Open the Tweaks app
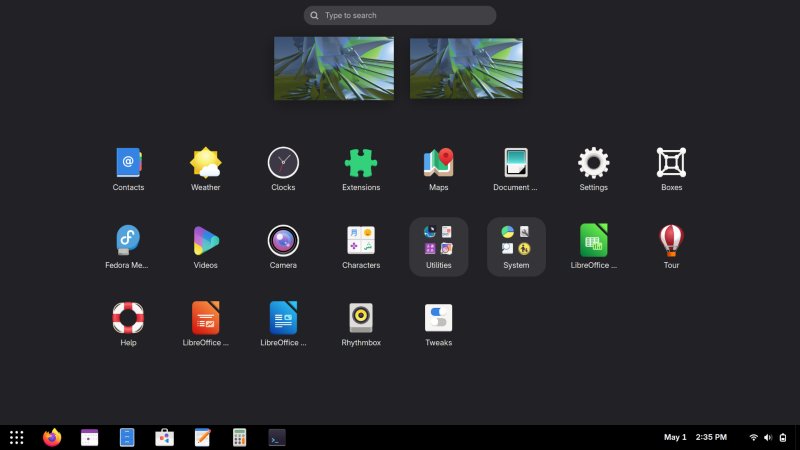The width and height of the screenshot is (800, 450). [438, 318]
